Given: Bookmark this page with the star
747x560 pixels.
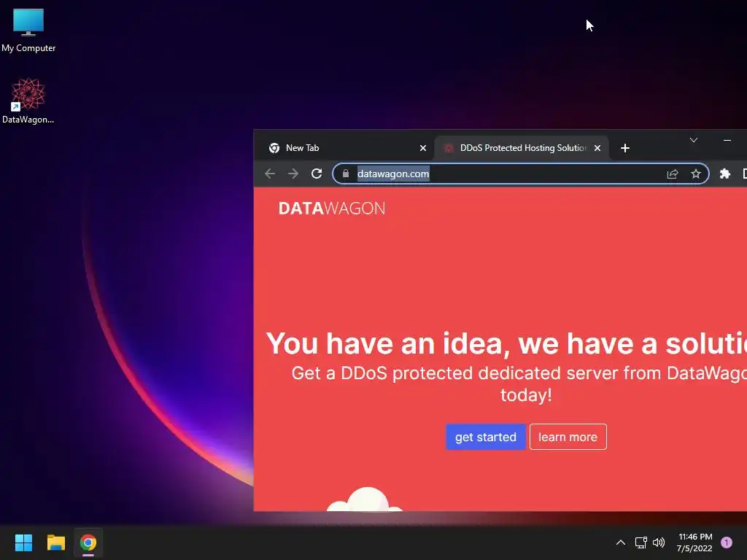Looking at the screenshot, I should click(x=696, y=174).
